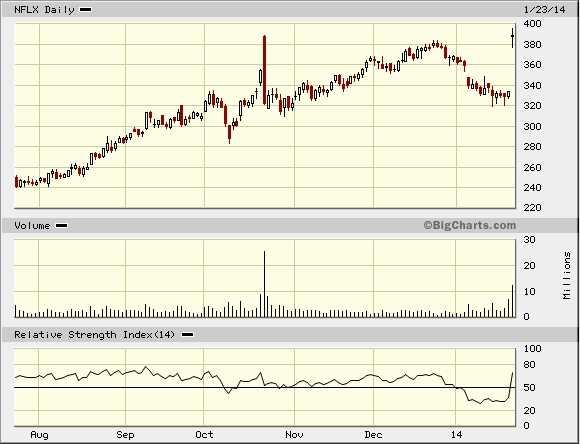This screenshot has width=580, height=444.
Task: Click the RSI line's final upward spike
Action: point(511,385)
